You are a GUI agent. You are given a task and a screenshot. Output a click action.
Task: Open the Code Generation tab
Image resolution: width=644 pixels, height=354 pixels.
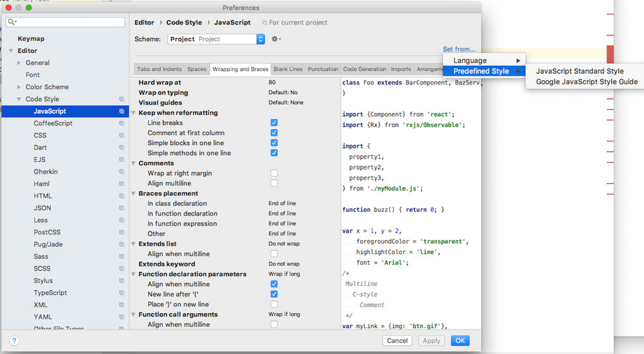click(365, 69)
